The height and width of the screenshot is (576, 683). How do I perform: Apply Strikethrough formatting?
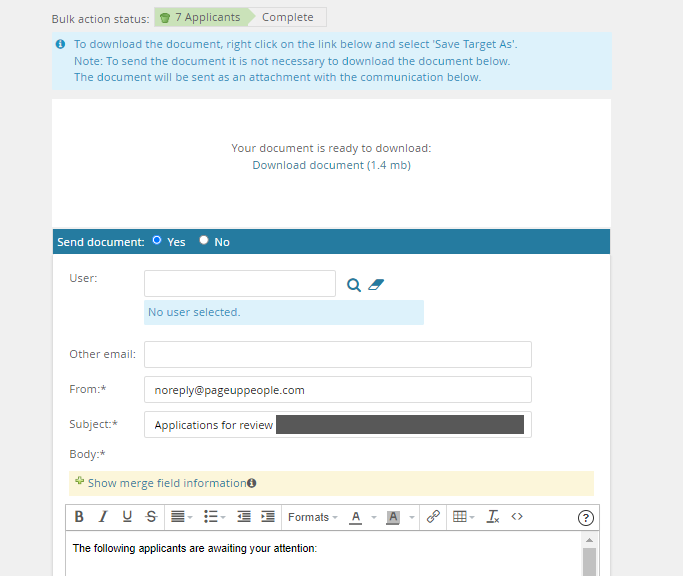click(151, 517)
